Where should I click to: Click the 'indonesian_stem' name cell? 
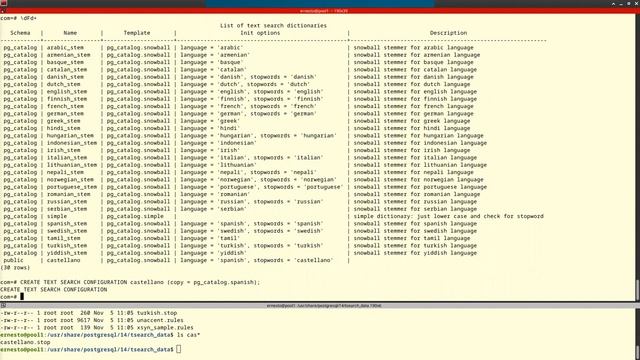pyautogui.click(x=71, y=143)
